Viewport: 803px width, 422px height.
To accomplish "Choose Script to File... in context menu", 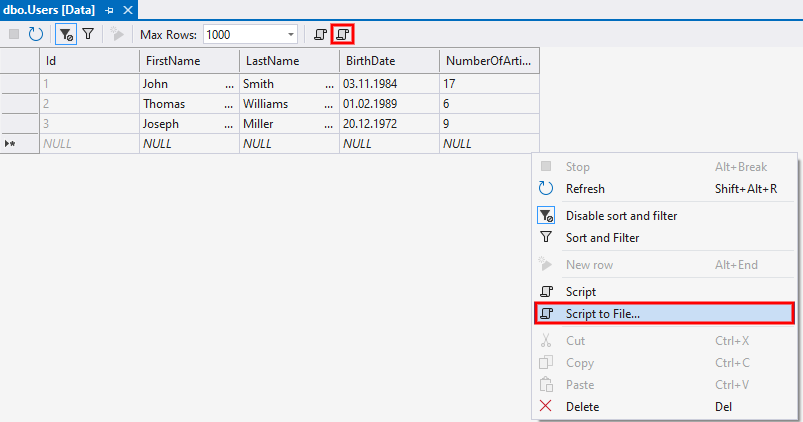I will (x=664, y=313).
